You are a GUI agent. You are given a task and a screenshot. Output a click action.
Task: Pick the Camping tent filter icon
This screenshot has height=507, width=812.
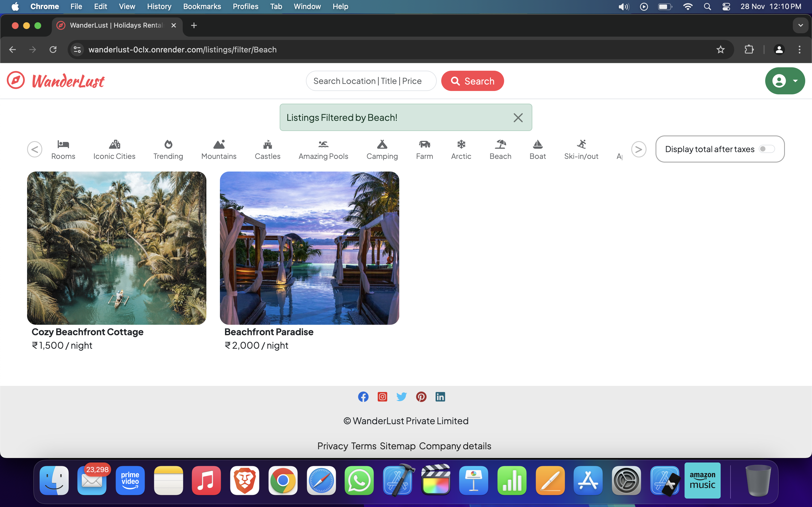coord(382,144)
